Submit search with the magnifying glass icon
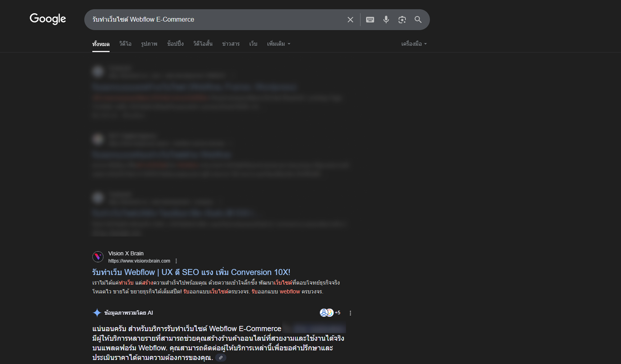621x364 pixels. tap(418, 19)
